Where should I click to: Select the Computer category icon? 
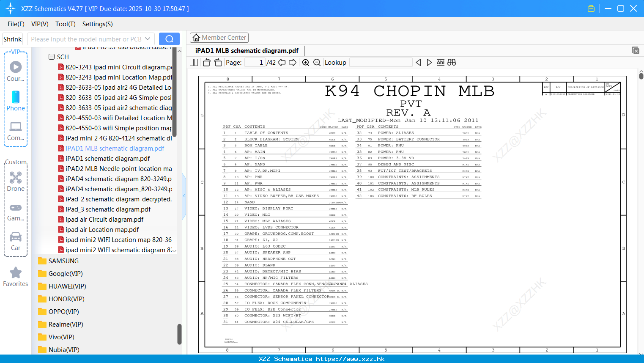pos(16,131)
